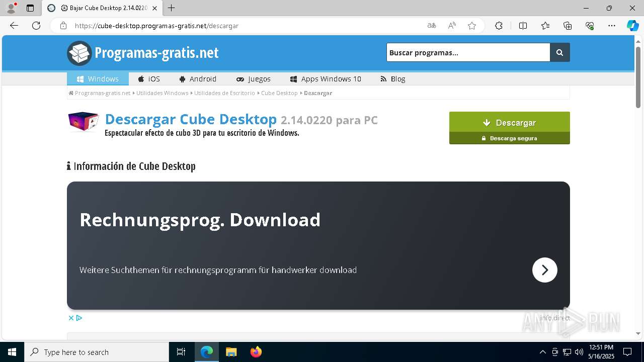Click the search magnifier button

560,52
